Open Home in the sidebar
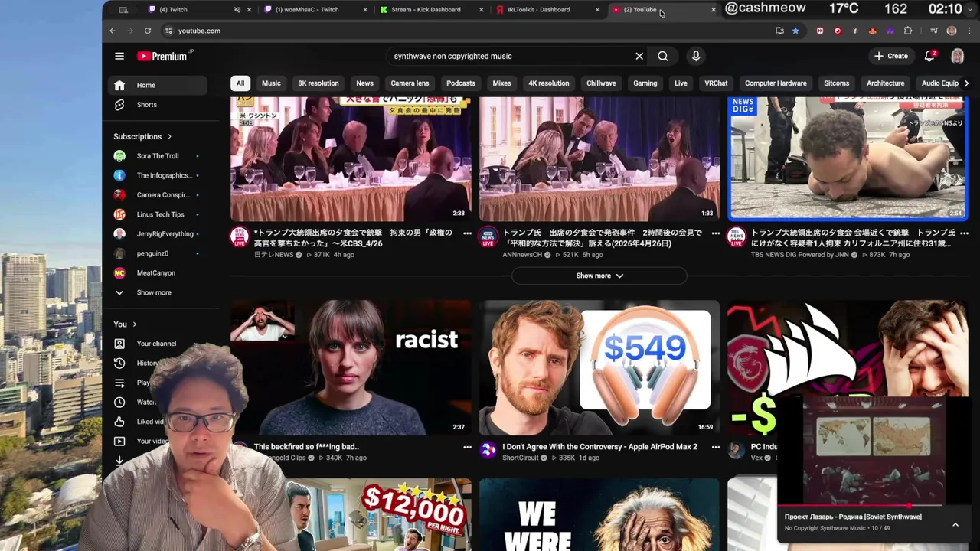The image size is (980, 551). point(156,86)
